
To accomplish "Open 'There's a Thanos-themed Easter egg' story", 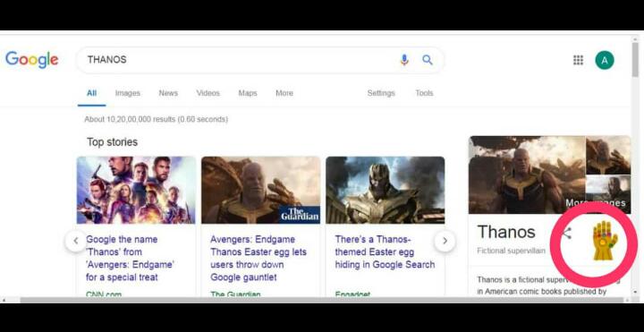I will coord(385,251).
